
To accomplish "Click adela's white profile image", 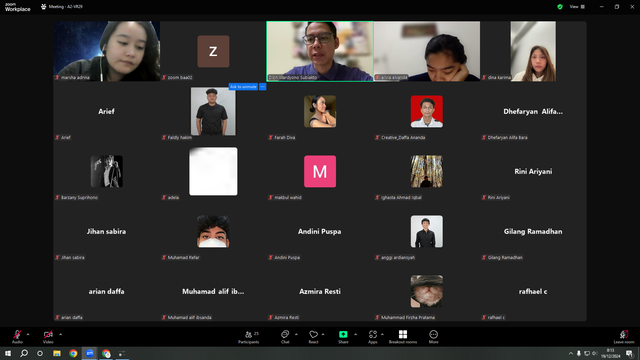I will point(213,171).
